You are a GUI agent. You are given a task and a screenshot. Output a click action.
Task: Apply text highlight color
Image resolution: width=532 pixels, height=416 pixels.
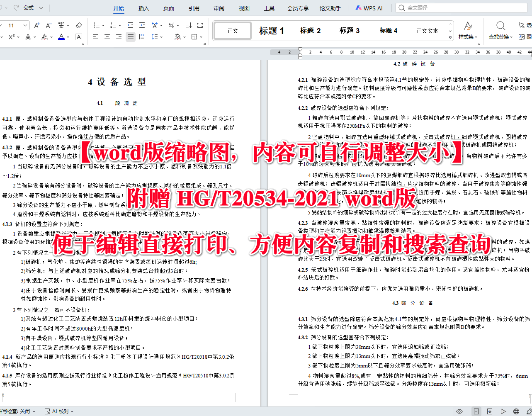pyautogui.click(x=45, y=37)
